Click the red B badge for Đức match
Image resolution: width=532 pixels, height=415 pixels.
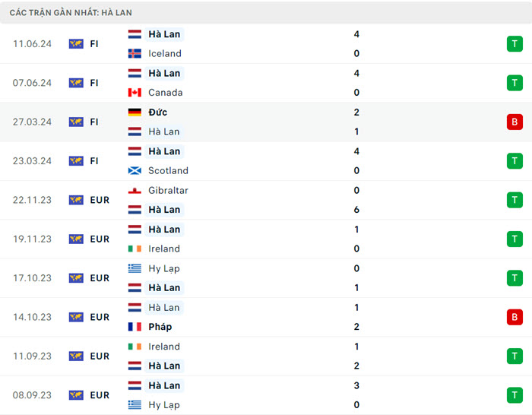515,122
